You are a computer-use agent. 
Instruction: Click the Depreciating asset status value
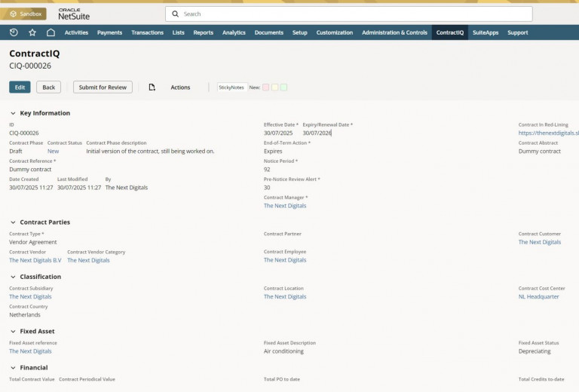click(x=535, y=351)
